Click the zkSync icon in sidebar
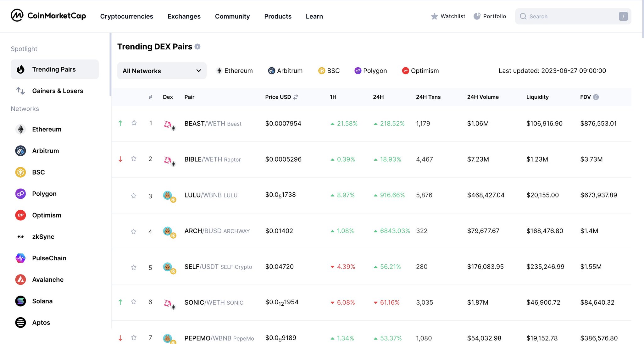This screenshot has height=344, width=644. (21, 236)
